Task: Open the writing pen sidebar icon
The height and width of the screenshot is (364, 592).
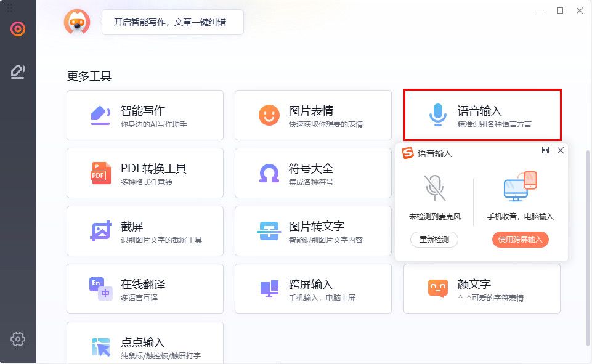Action: (18, 71)
